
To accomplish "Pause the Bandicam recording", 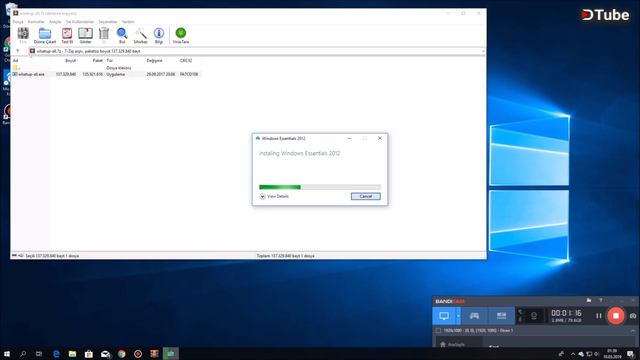I will coord(598,316).
